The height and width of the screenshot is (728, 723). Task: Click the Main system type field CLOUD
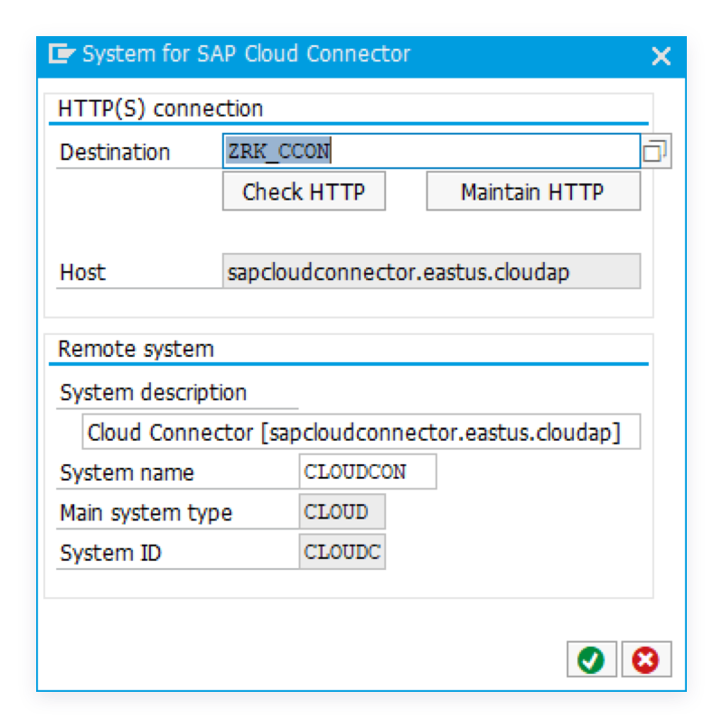342,511
